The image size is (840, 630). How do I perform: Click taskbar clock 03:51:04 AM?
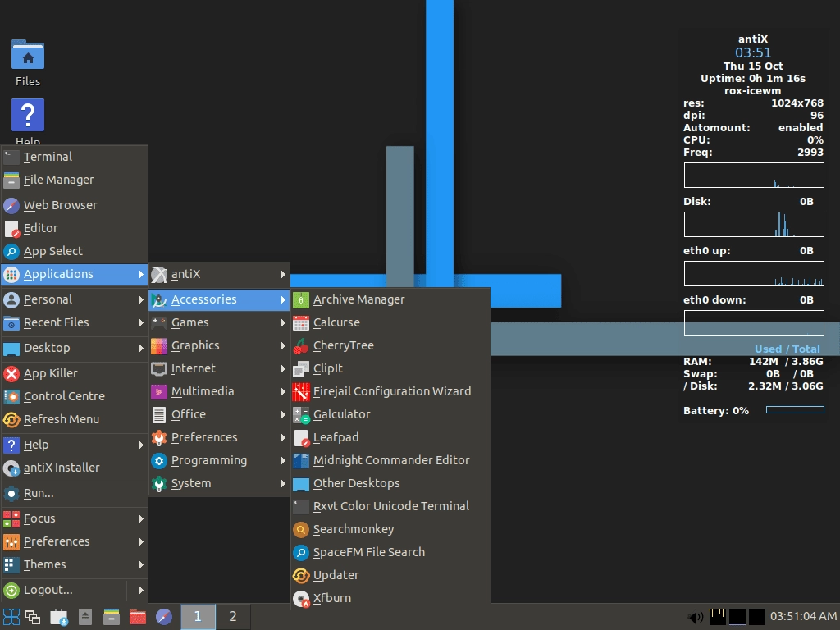pos(803,617)
